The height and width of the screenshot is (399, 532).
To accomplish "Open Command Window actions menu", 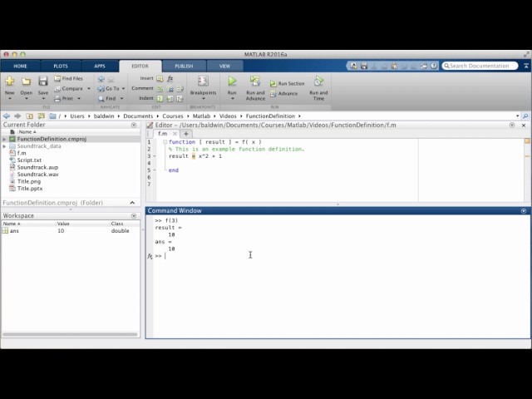I will [524, 211].
